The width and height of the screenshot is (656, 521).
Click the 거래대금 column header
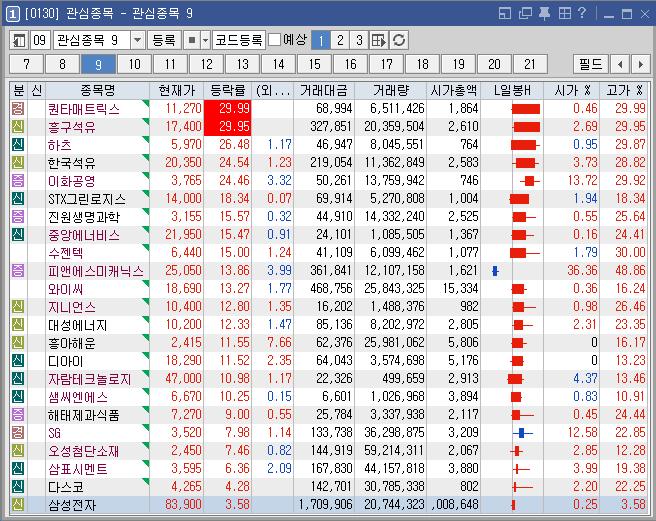(324, 90)
